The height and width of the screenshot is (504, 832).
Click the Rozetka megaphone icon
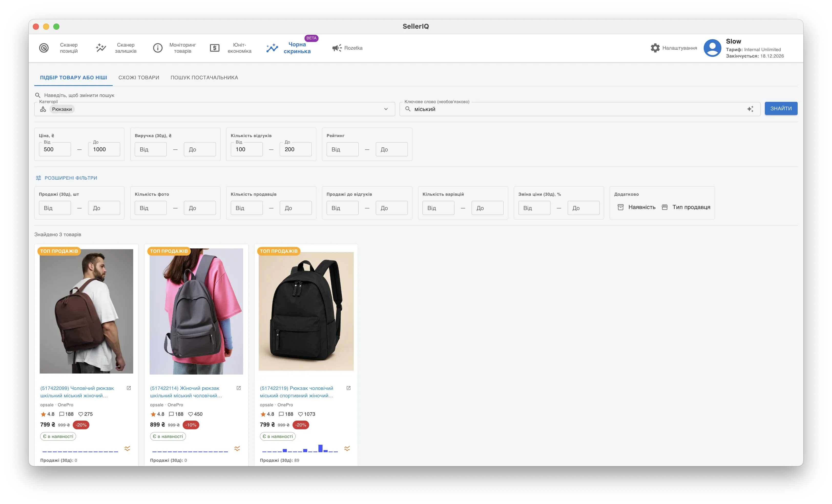tap(337, 48)
